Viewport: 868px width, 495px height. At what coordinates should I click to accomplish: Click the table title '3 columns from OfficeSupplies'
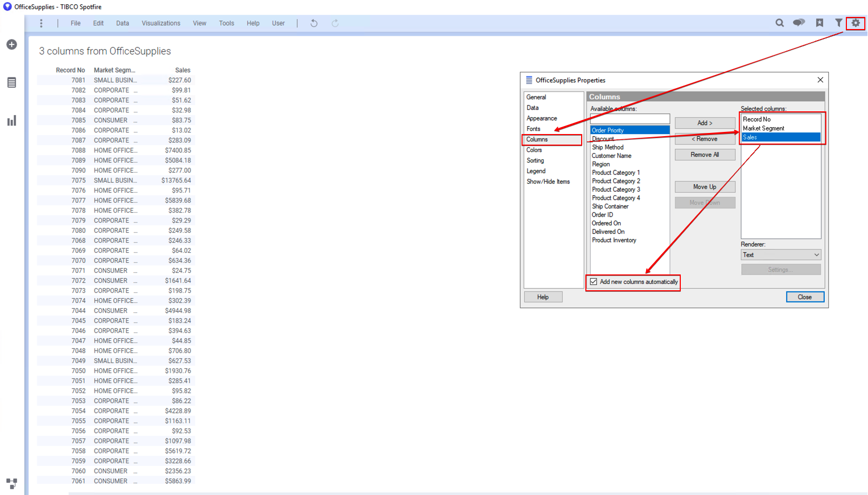[105, 51]
